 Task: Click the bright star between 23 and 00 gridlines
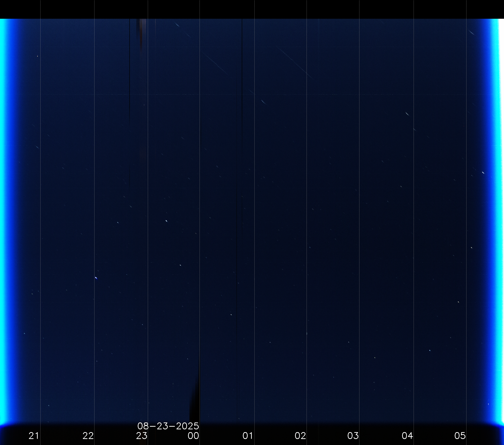click(x=166, y=221)
